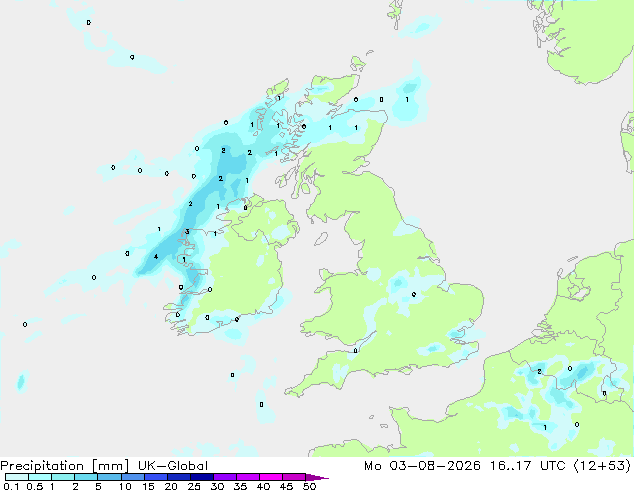Click the 'UK-Global' model label
This screenshot has width=634, height=490.
(173, 466)
